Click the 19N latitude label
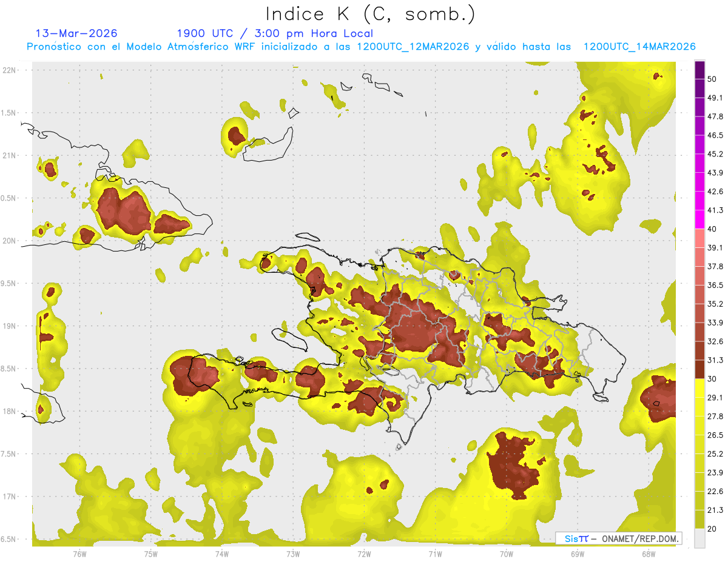 pyautogui.click(x=10, y=326)
